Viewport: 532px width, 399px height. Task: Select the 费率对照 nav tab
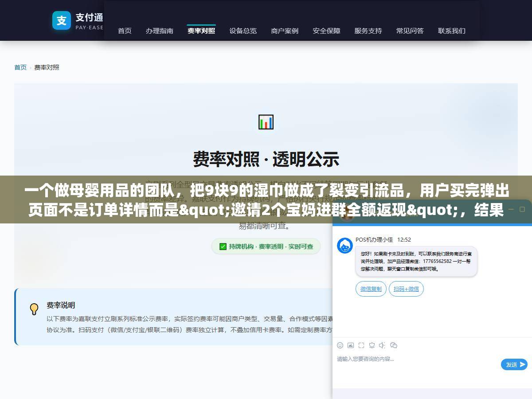(x=201, y=31)
